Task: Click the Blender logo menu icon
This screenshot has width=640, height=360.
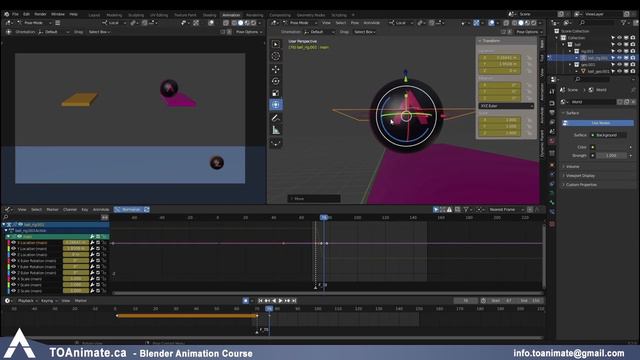Action: [x=7, y=14]
